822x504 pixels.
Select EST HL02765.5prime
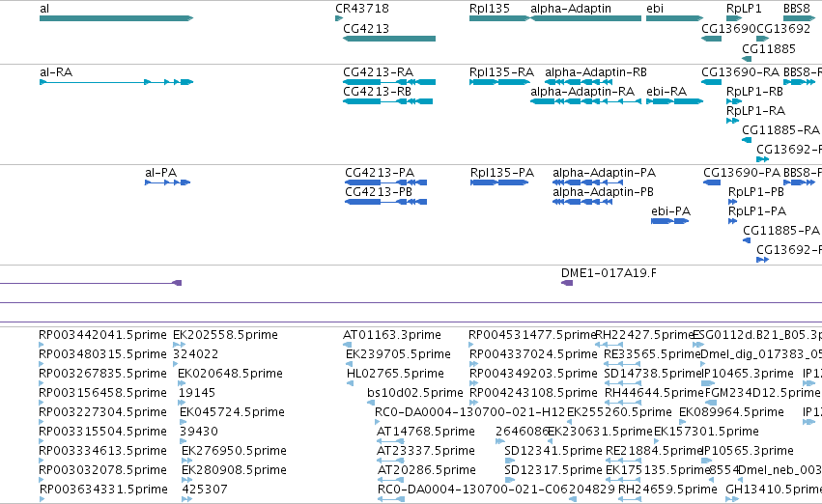coord(395,374)
